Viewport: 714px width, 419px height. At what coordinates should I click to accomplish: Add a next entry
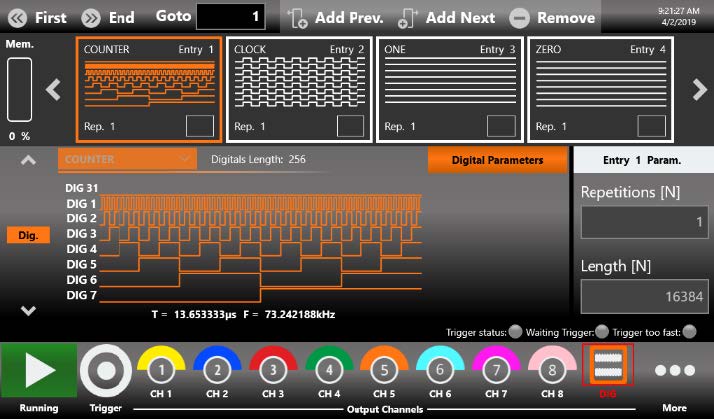click(x=445, y=17)
